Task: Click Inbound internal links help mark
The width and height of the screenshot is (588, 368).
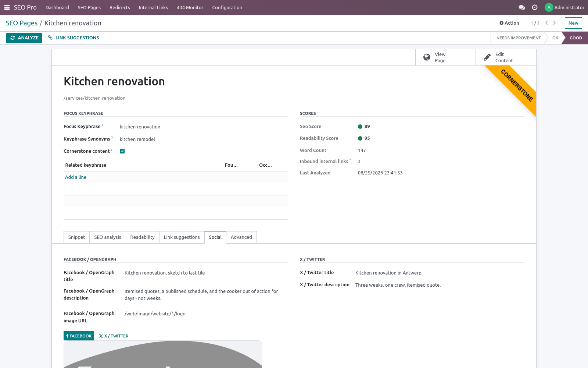Action: click(350, 160)
